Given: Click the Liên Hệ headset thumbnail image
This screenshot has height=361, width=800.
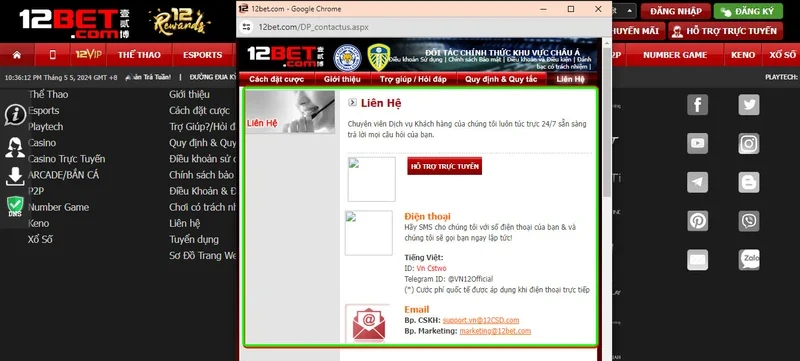Looking at the screenshot, I should coord(290,112).
